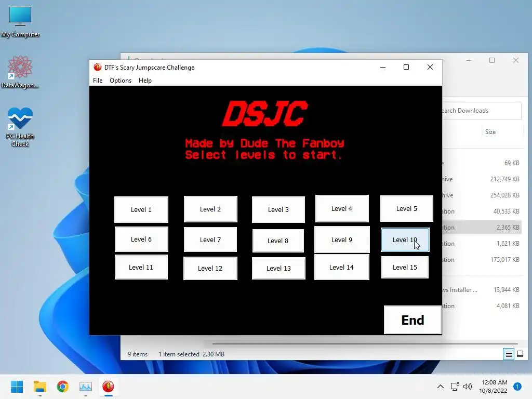The height and width of the screenshot is (399, 532).
Task: Close the Explorer Downloads window
Action: click(516, 60)
